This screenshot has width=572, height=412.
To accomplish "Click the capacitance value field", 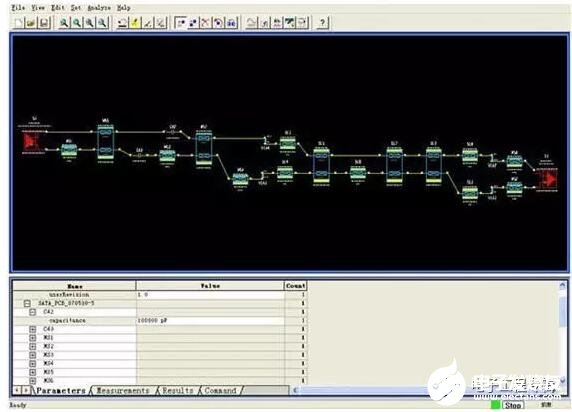I will point(210,320).
